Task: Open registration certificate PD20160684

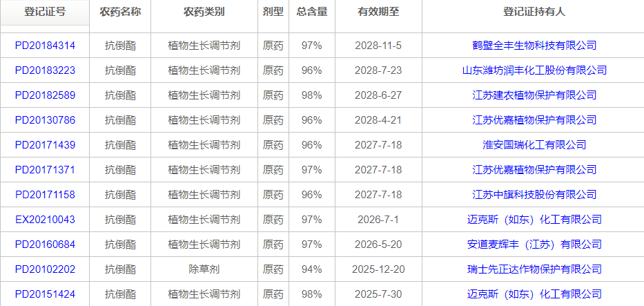Action: coord(45,245)
